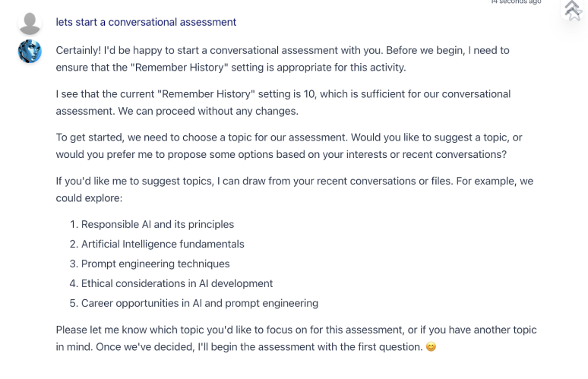Screen dimensions: 588x379
Task: Click list number "5." before Career opportunities
Action: [74, 303]
